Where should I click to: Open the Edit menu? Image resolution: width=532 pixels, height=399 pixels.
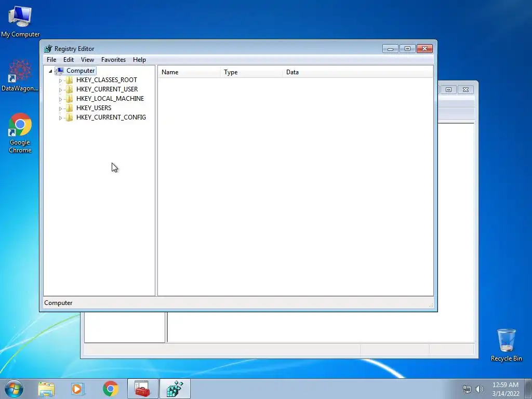[69, 60]
